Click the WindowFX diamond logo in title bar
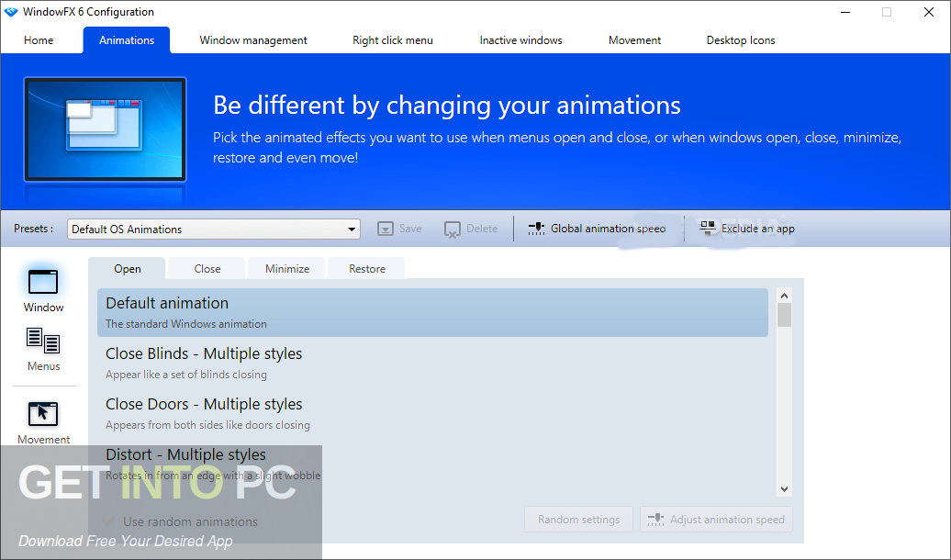 coord(11,12)
